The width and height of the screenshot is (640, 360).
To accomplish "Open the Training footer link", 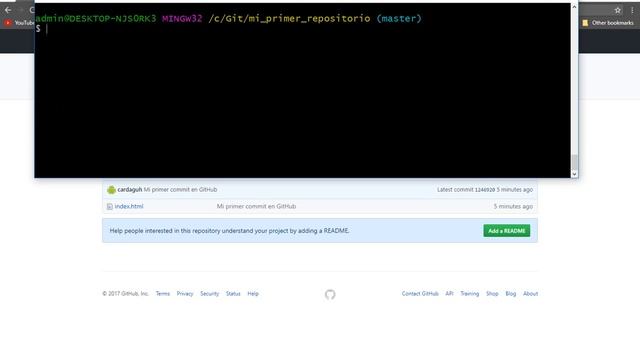I will 470,293.
